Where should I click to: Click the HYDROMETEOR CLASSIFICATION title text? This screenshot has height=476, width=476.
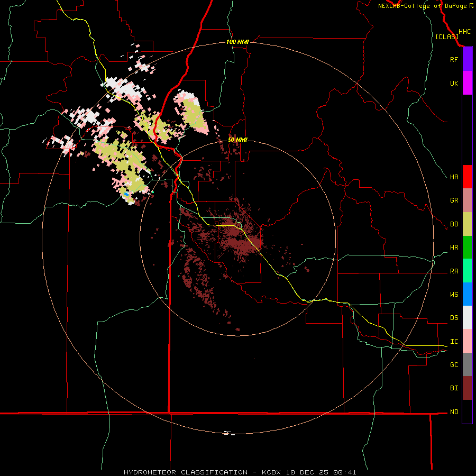tap(186, 472)
